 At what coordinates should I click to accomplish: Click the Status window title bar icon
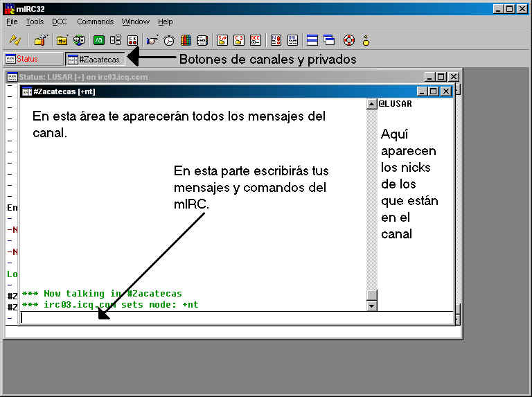pyautogui.click(x=12, y=77)
